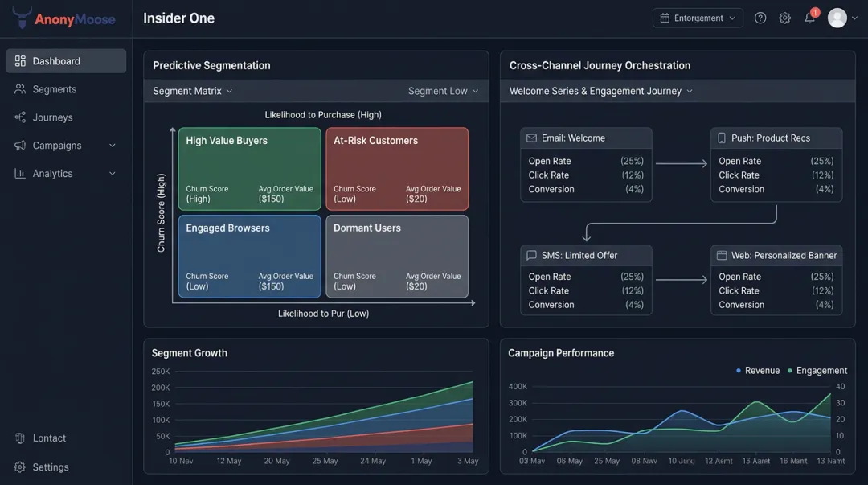Image resolution: width=868 pixels, height=485 pixels.
Task: Click the Lontact sidebar icon
Action: point(20,438)
